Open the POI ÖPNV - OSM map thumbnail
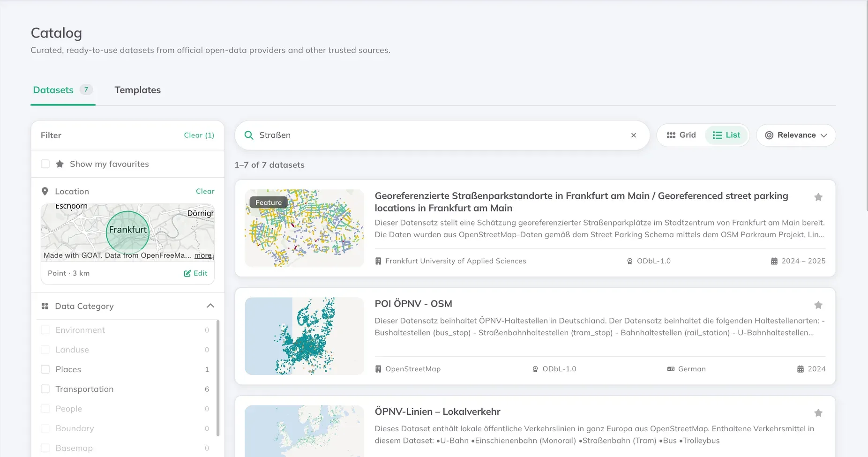868x457 pixels. (x=304, y=336)
